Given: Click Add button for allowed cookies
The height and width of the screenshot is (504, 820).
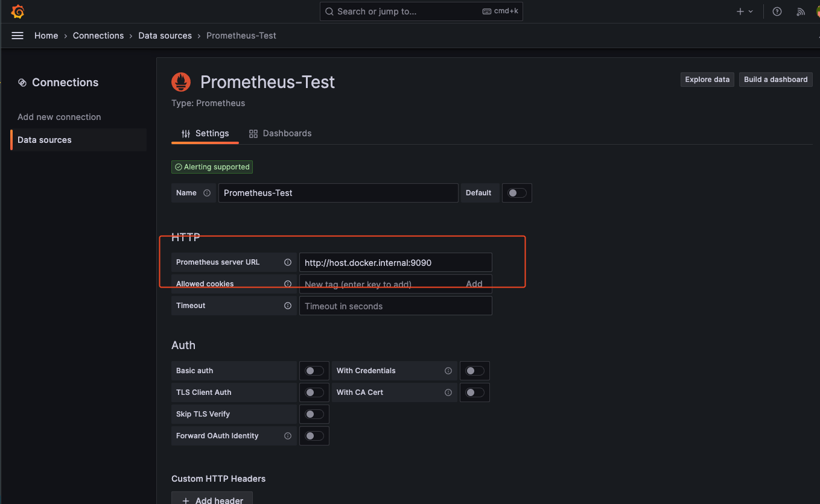Looking at the screenshot, I should [474, 284].
